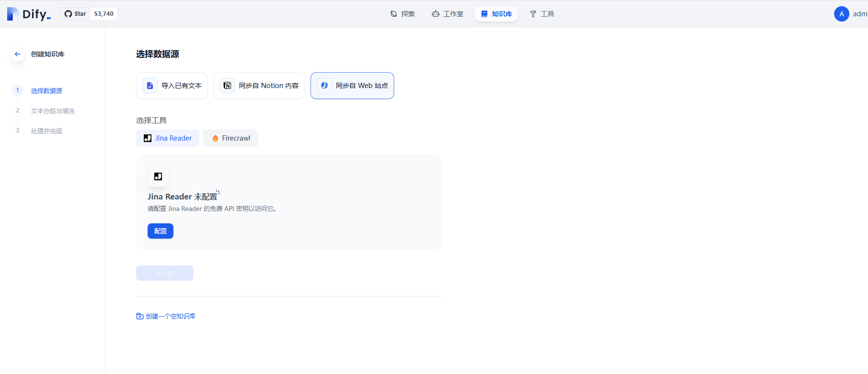Screen dimensions: 868x374
Task: Click the Jina Reader icon in card
Action: [158, 176]
